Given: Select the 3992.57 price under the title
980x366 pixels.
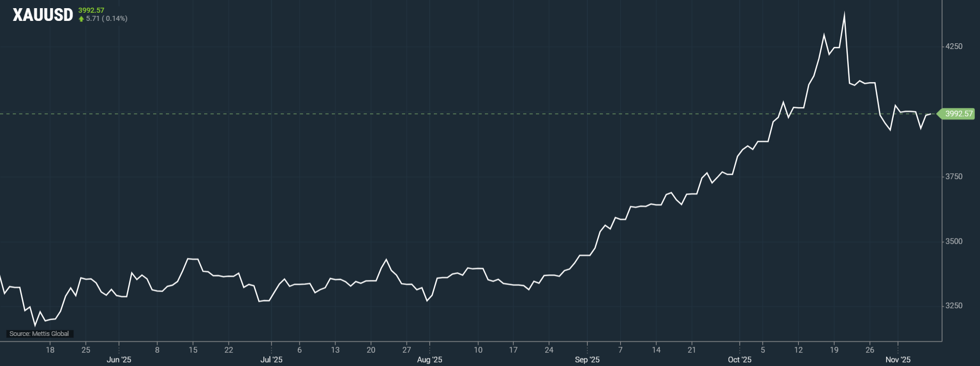Looking at the screenshot, I should click(x=91, y=10).
